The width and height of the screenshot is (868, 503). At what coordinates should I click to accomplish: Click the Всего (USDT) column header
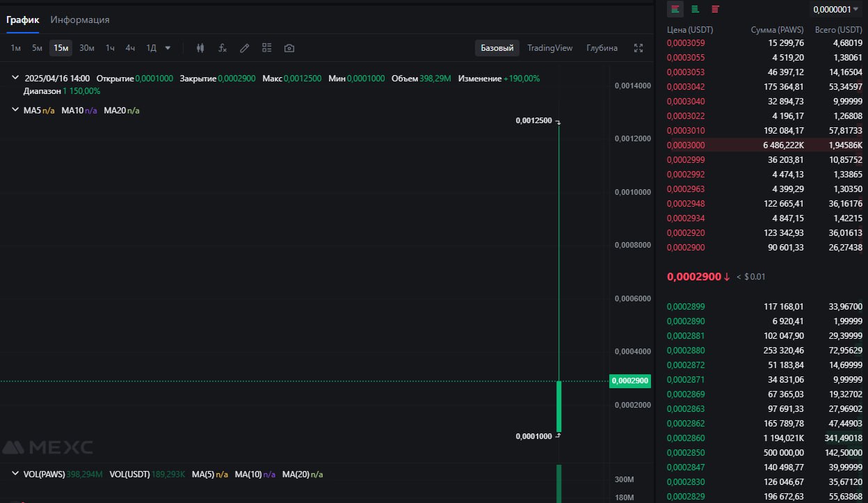[x=838, y=30]
